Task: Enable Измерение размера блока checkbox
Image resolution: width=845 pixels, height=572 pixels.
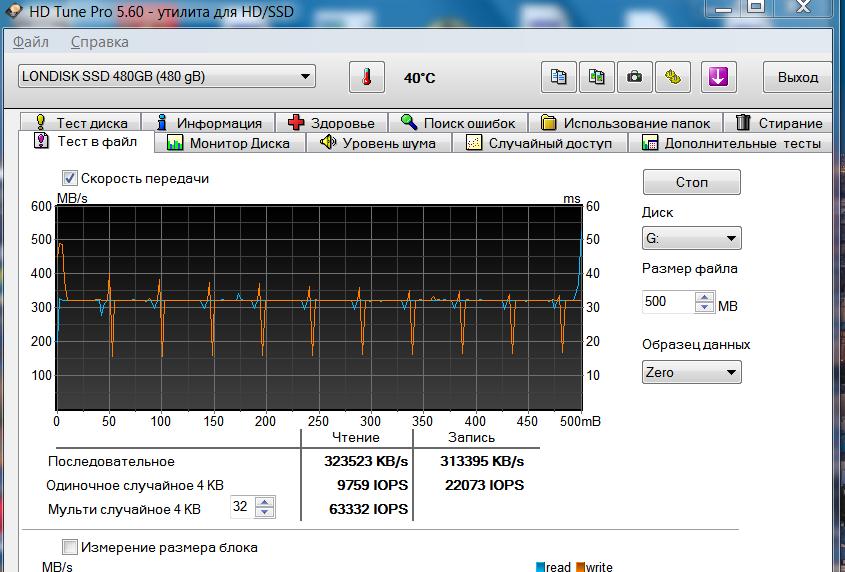Action: (x=70, y=547)
